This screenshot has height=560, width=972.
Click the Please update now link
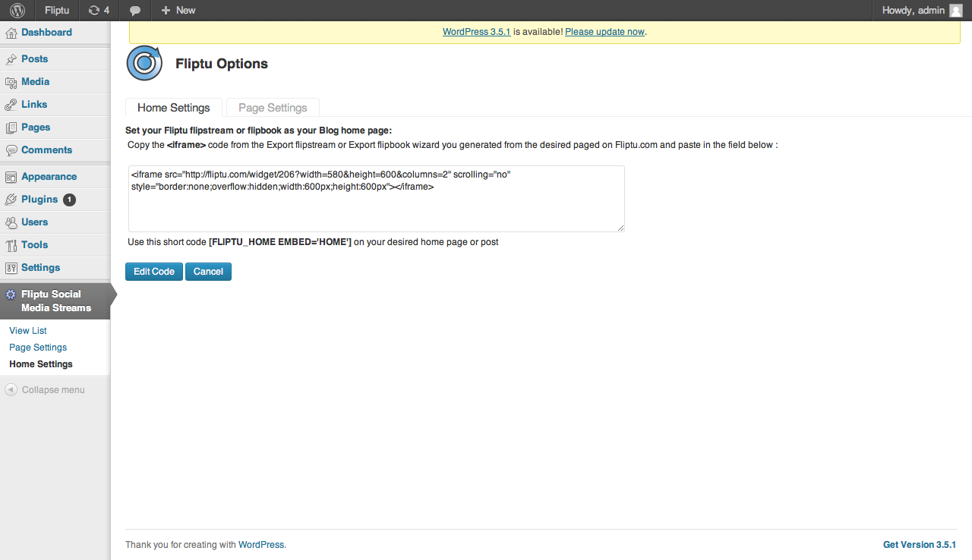(604, 32)
